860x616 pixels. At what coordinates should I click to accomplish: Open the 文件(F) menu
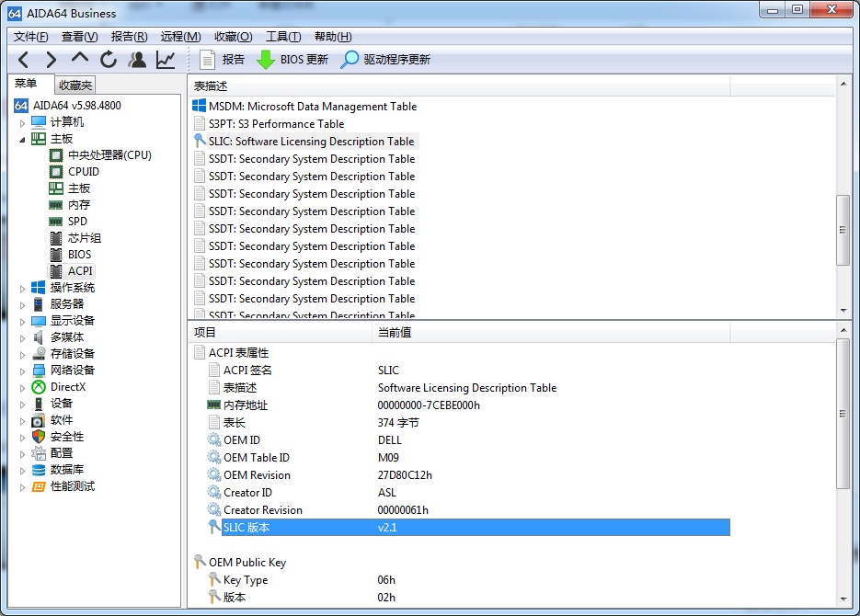(30, 37)
